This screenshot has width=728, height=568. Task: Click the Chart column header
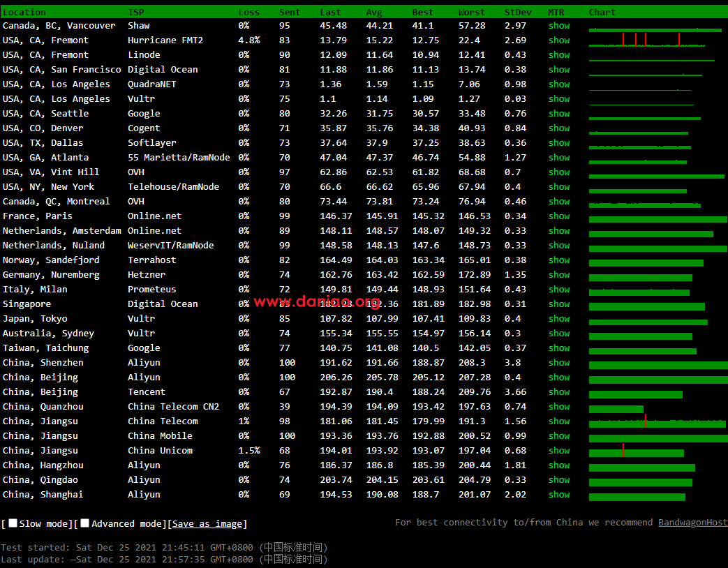tap(602, 12)
